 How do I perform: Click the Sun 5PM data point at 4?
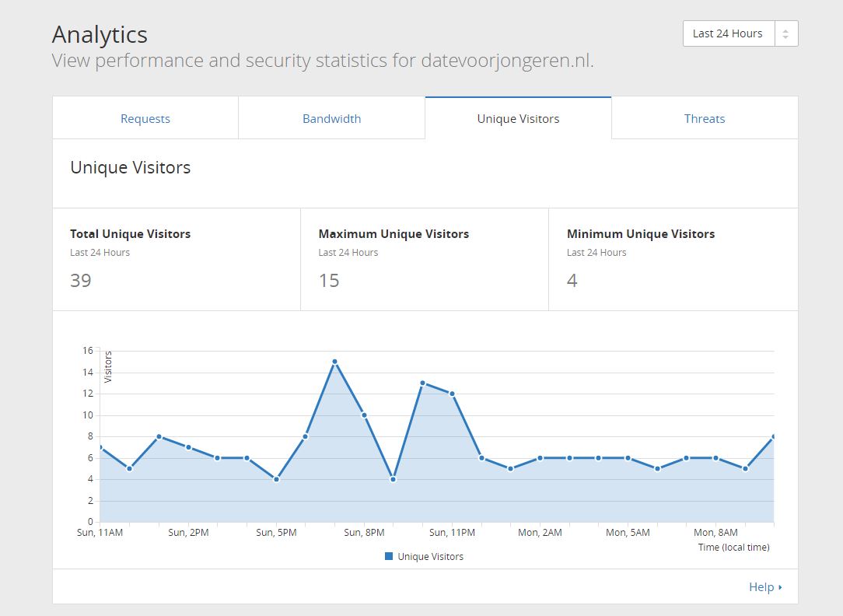(x=276, y=479)
